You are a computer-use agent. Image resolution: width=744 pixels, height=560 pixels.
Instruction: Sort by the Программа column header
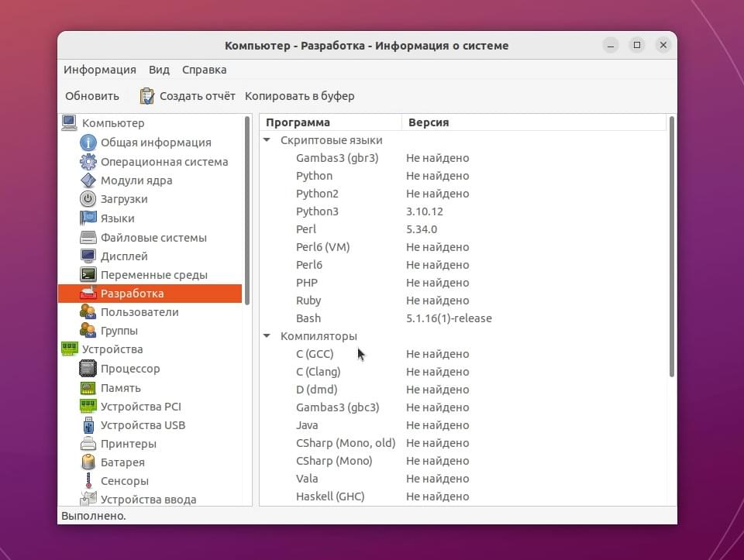(x=331, y=122)
